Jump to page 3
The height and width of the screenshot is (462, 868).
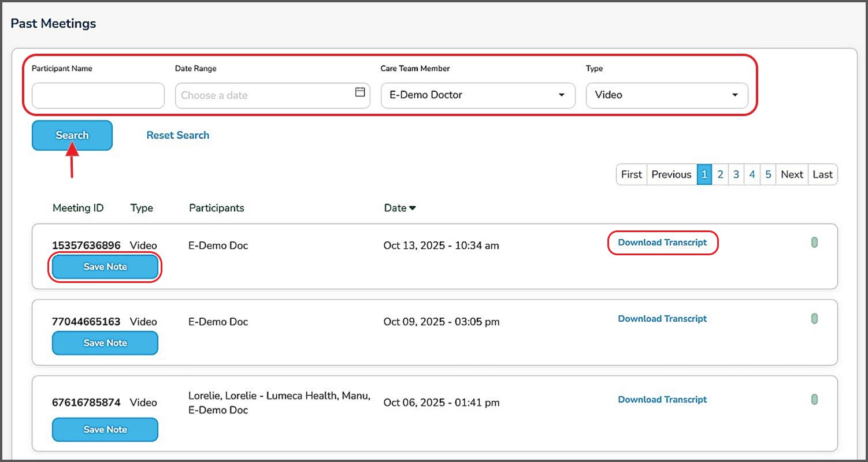[736, 174]
